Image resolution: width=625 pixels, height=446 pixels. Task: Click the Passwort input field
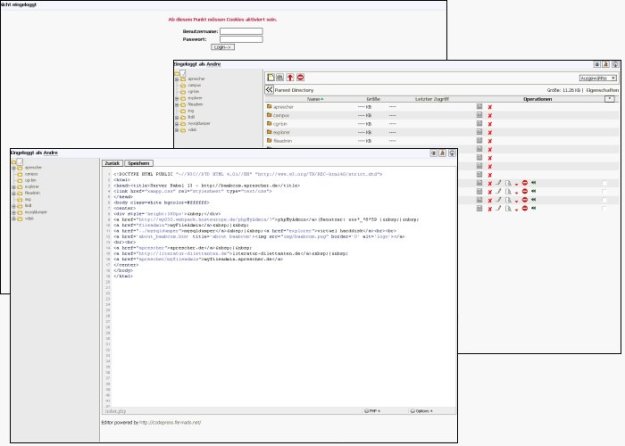coord(241,39)
